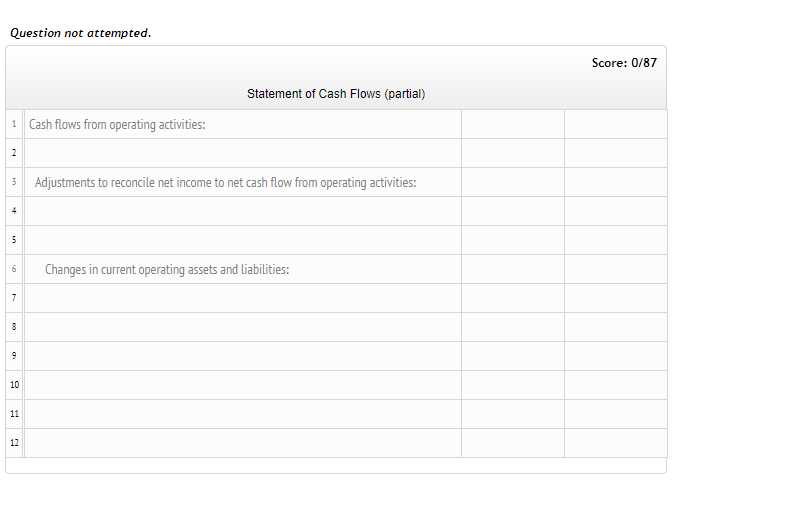Click the Changes in current operating assets row
The image size is (789, 506).
(x=243, y=269)
